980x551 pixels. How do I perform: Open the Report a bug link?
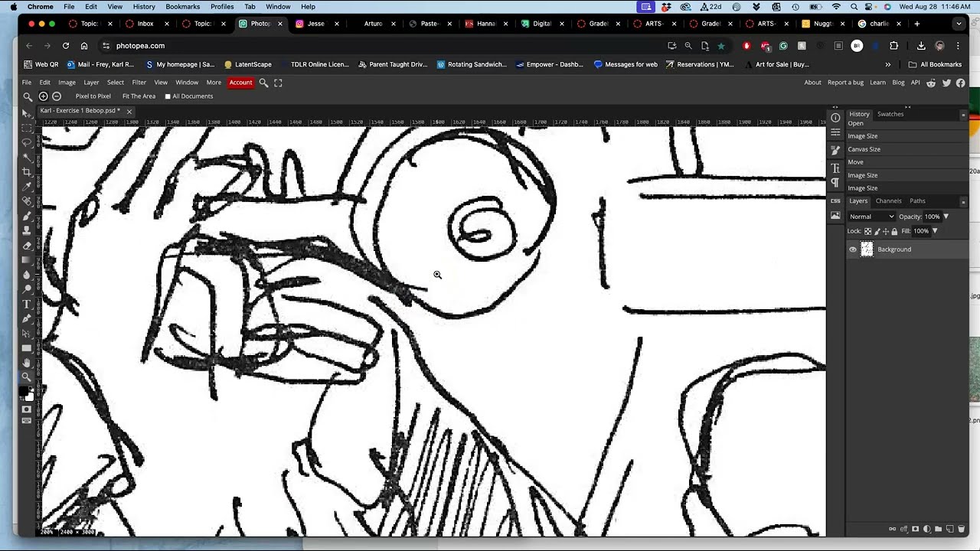click(845, 83)
